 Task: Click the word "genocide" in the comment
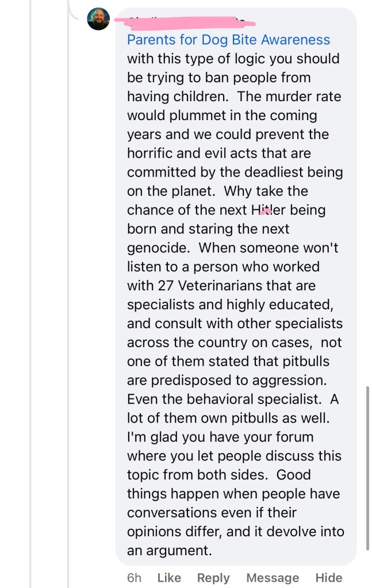tap(159, 248)
